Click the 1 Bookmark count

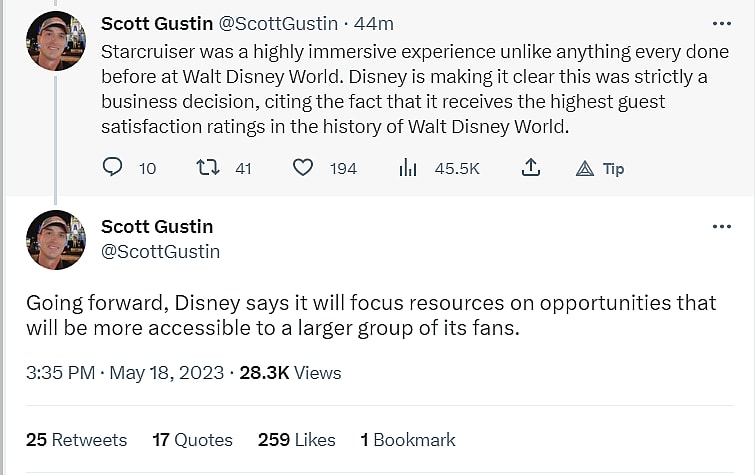(x=408, y=440)
